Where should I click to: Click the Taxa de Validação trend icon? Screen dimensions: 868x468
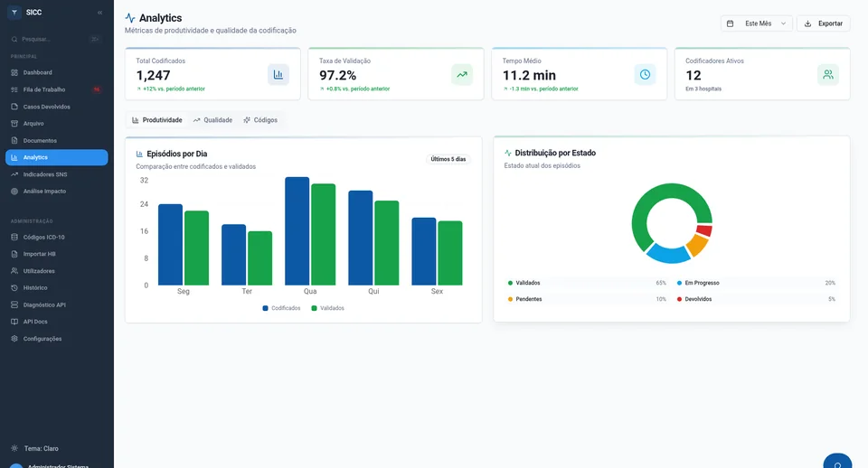(x=462, y=75)
